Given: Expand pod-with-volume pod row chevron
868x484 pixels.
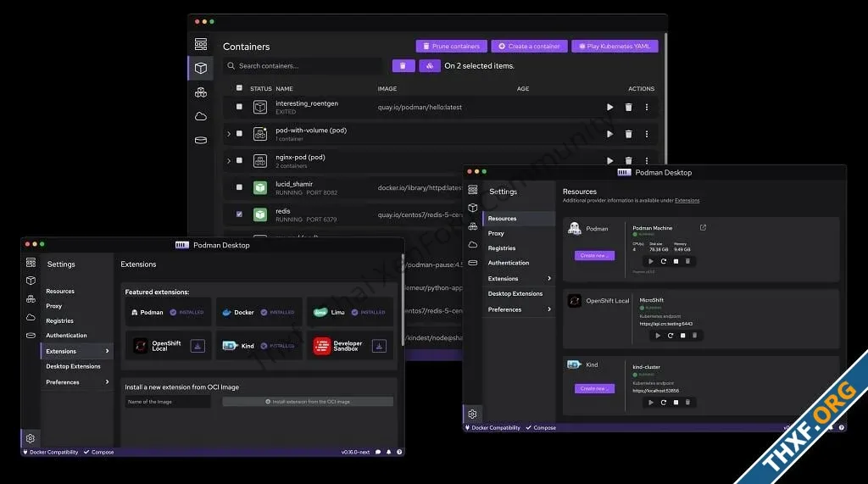Looking at the screenshot, I should click(229, 134).
